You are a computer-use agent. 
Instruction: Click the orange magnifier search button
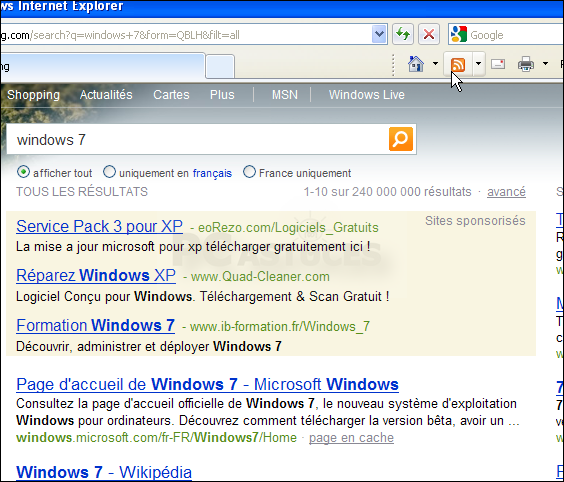coord(401,139)
